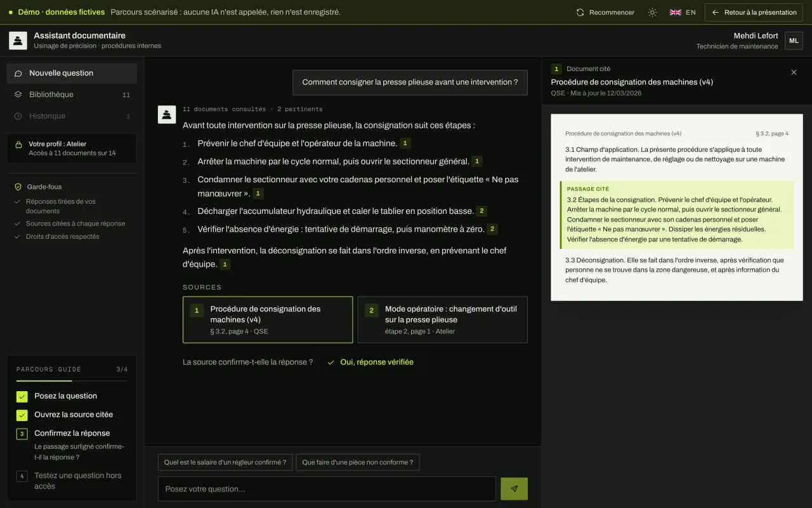Open citation 1 after 'ouvrir le sectionneur général'

click(x=478, y=161)
